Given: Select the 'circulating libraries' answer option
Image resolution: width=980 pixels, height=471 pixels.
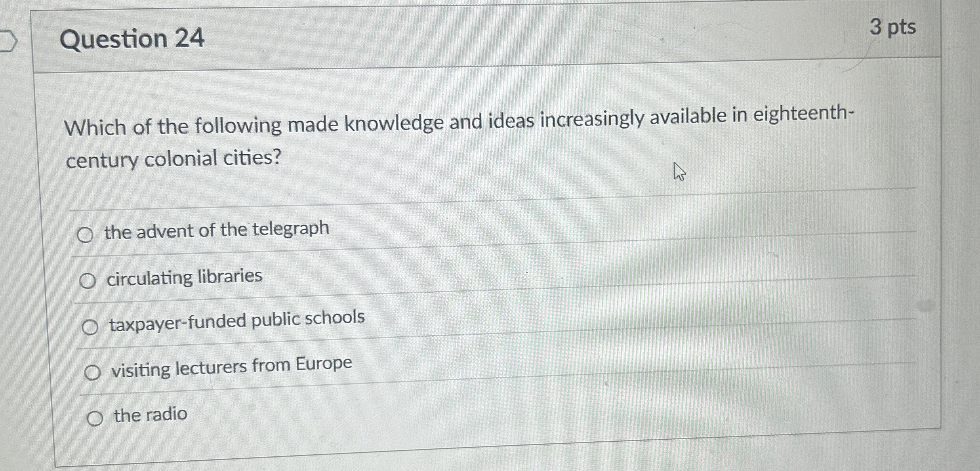Looking at the screenshot, I should [x=88, y=281].
